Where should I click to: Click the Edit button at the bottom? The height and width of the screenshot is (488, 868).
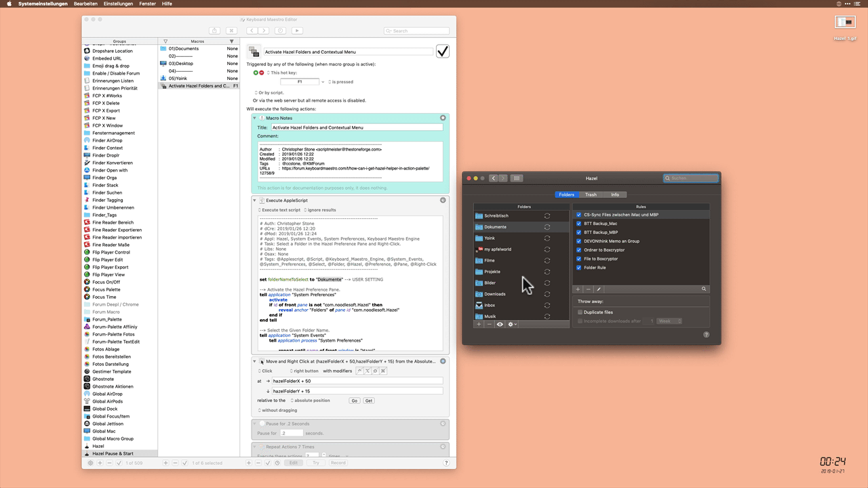293,463
